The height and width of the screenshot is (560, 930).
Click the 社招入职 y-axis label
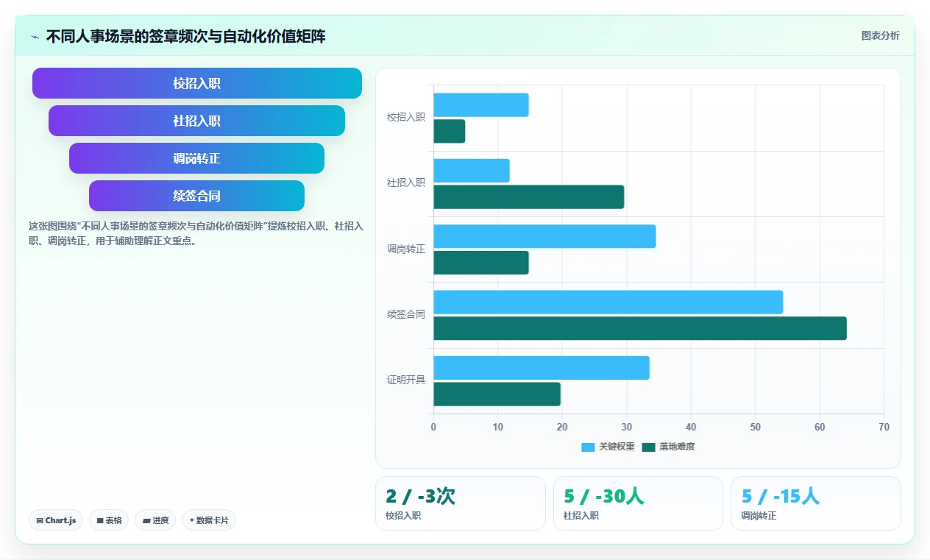[406, 182]
